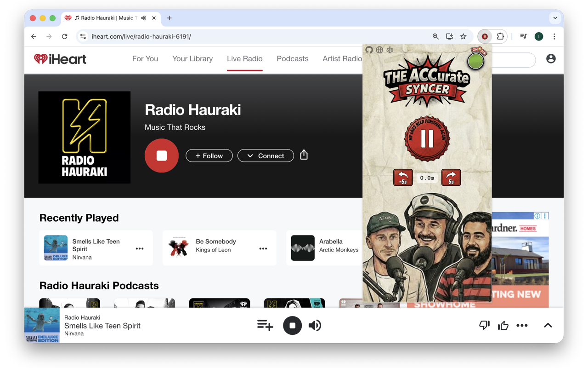Expand the Connect dropdown
588x368 pixels.
(x=266, y=156)
